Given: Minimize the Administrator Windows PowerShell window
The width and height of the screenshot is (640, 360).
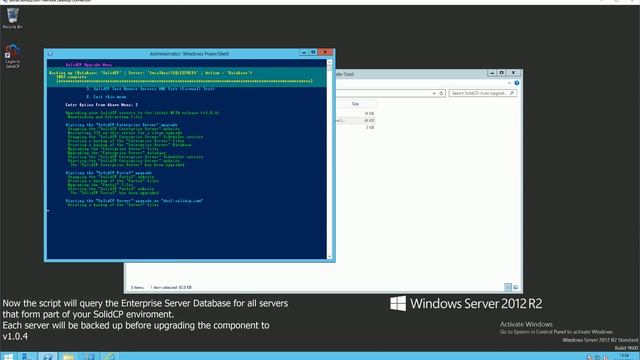Looking at the screenshot, I should 303,53.
